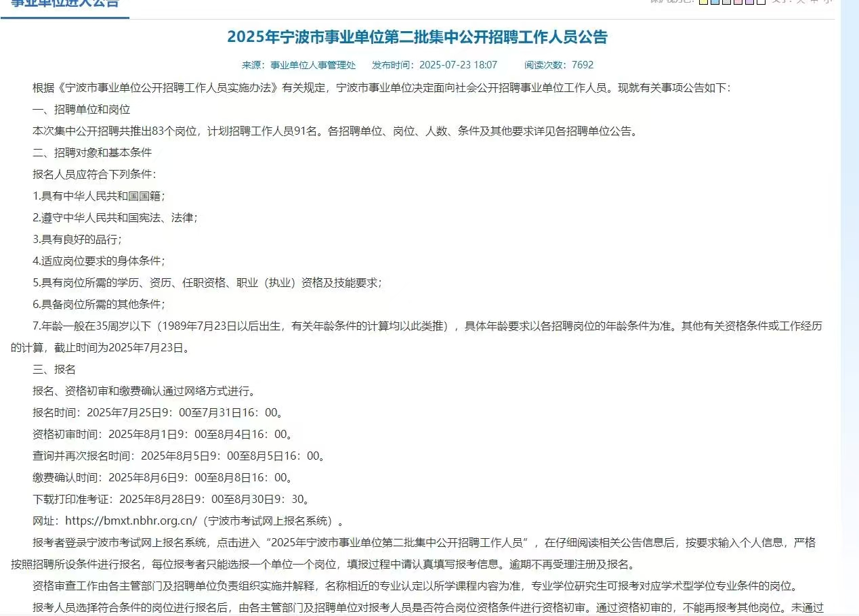This screenshot has width=859, height=616.
Task: Click condition 2.遵守中华人民共和国宪法、法律
Action: coord(115,217)
